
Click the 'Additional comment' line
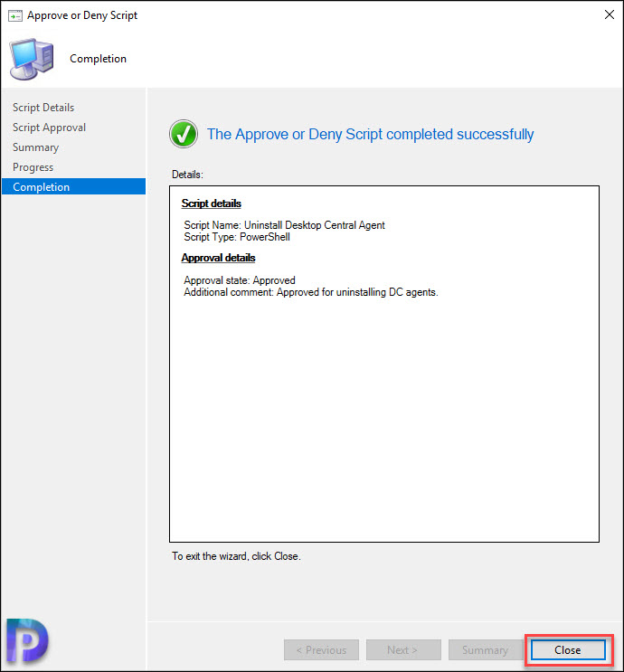(311, 292)
